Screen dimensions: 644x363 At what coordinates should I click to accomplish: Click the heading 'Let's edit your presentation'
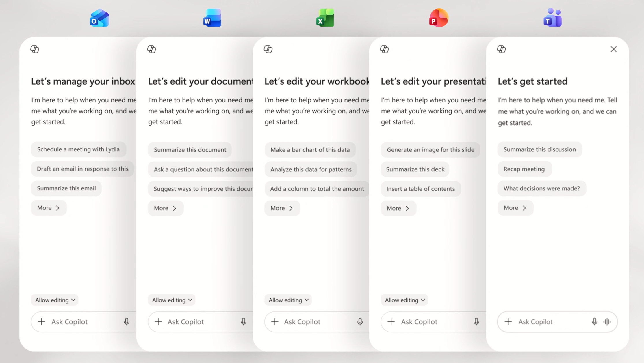click(x=433, y=81)
